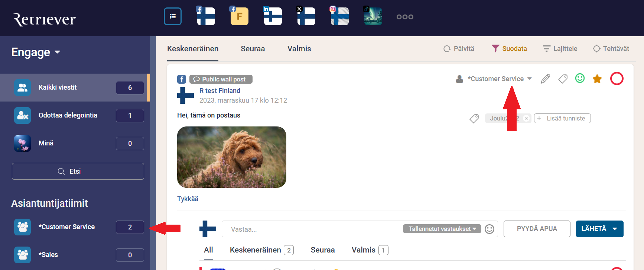The image size is (644, 270).
Task: Click the PYYDÄ APUA button
Action: click(537, 229)
